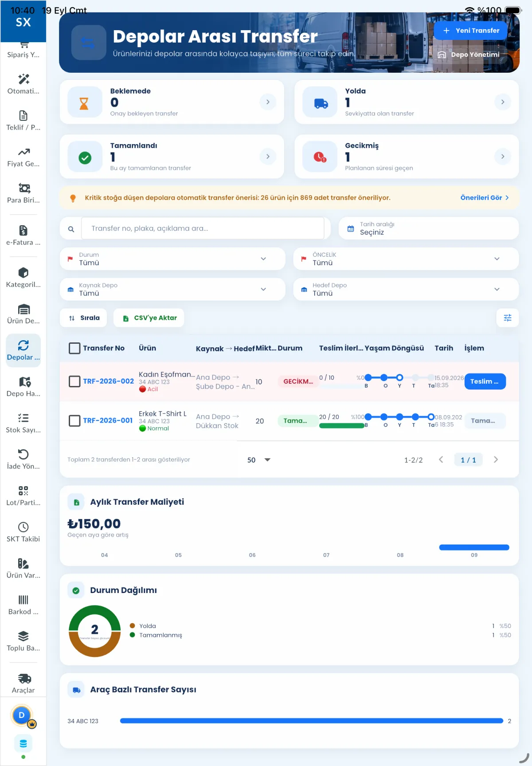Open the Otomati... sidebar item
Viewport: 532px width, 766px height.
pyautogui.click(x=23, y=84)
